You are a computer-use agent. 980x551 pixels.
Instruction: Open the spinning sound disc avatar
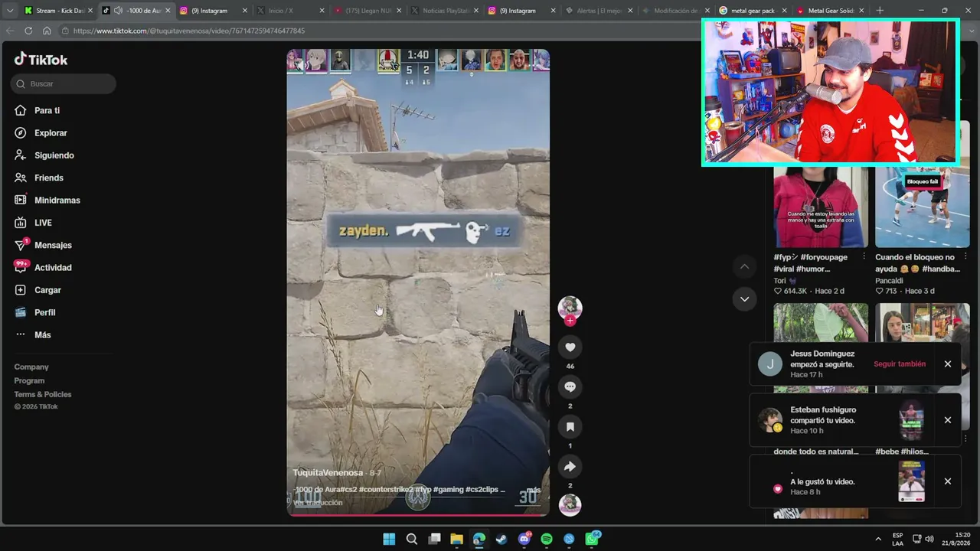[x=570, y=505]
